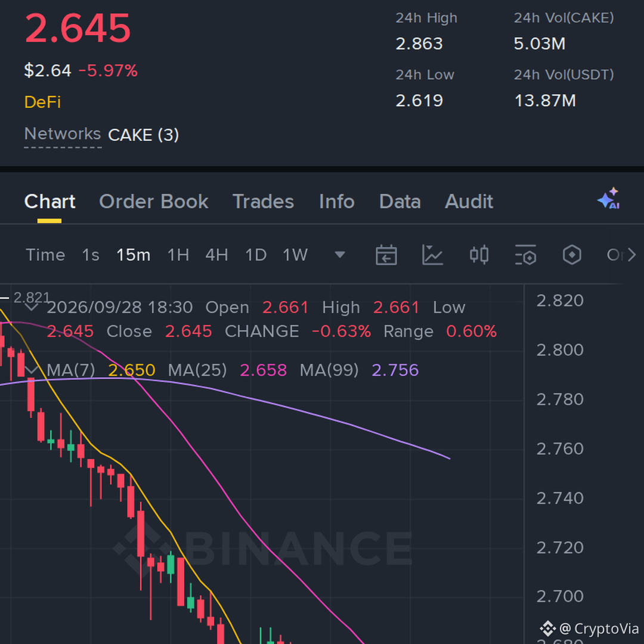644x644 pixels.
Task: Switch to the Order Book tab
Action: coord(154,202)
